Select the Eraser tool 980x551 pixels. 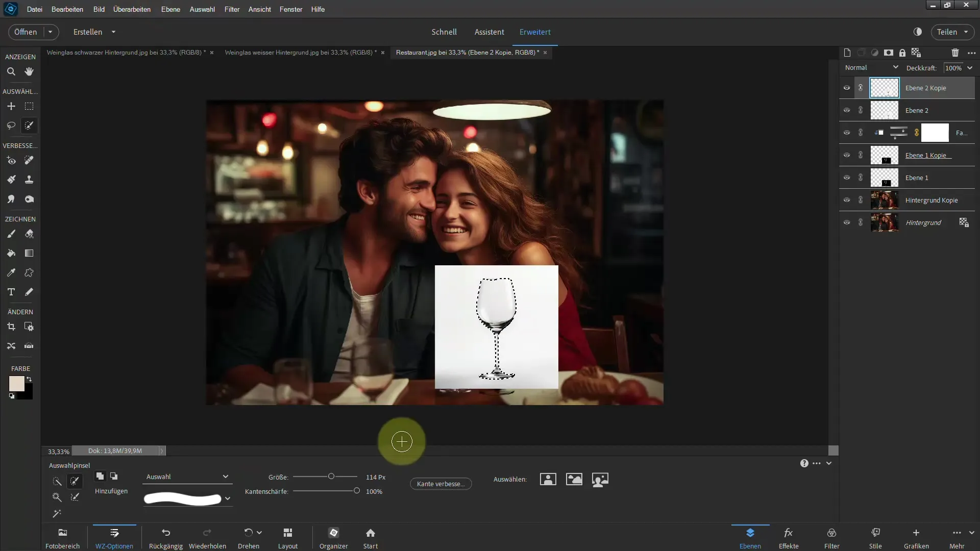[x=29, y=234]
